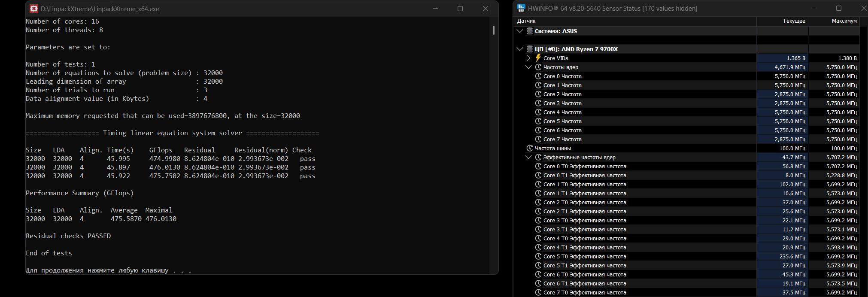Click the clock icon for Core 2 Частота
The image size is (868, 297).
(538, 94)
